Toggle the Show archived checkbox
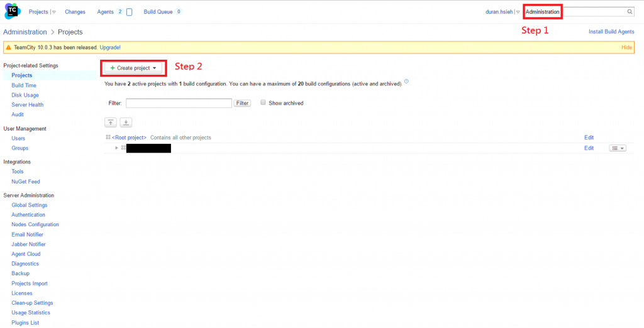 264,102
